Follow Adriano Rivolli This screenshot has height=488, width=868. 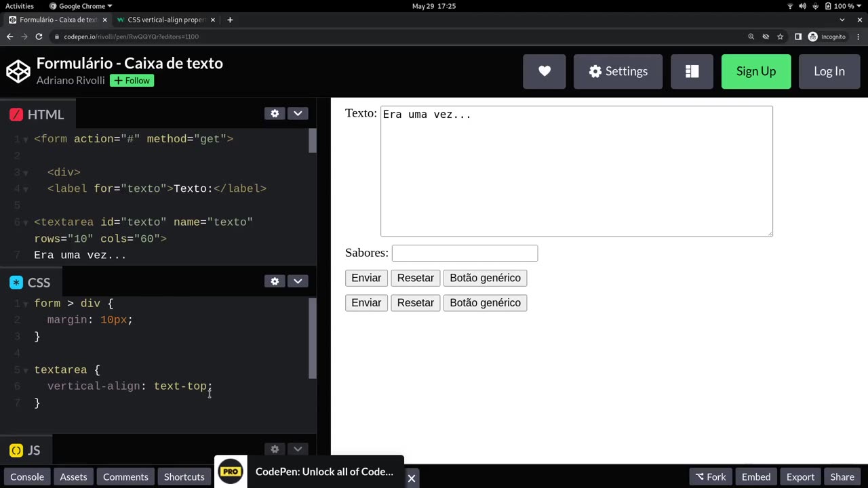132,81
